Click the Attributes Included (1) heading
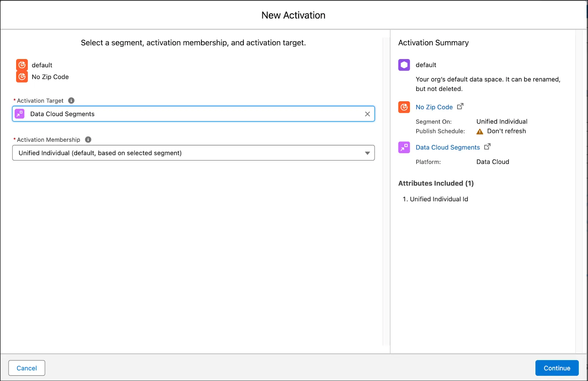The image size is (588, 381). click(x=436, y=183)
